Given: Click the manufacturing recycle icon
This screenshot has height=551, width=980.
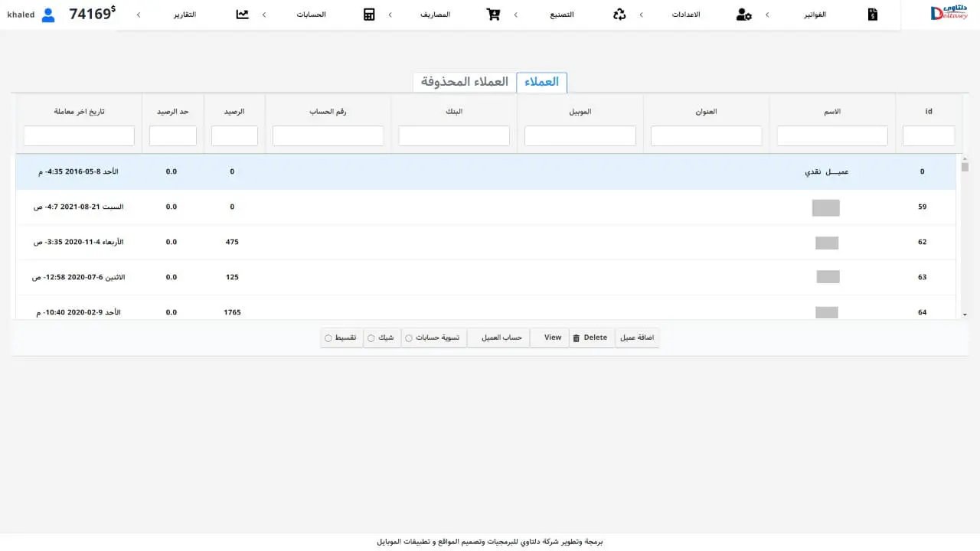Looking at the screenshot, I should coord(619,15).
